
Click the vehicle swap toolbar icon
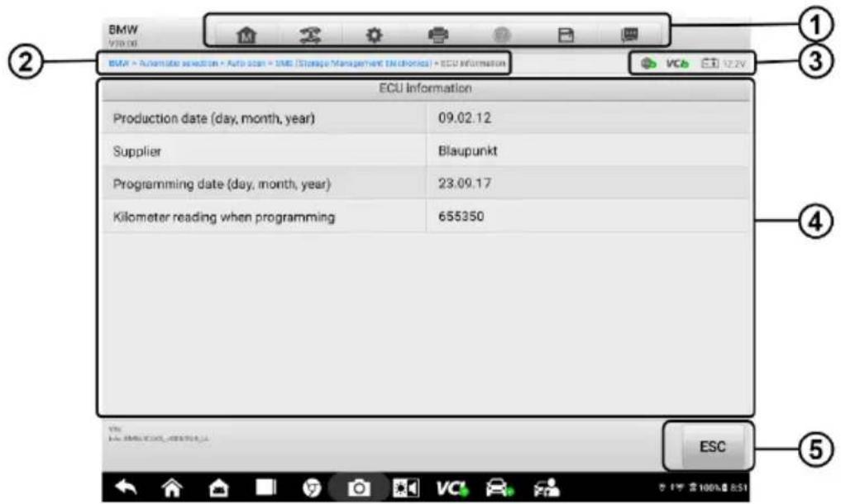(x=310, y=36)
